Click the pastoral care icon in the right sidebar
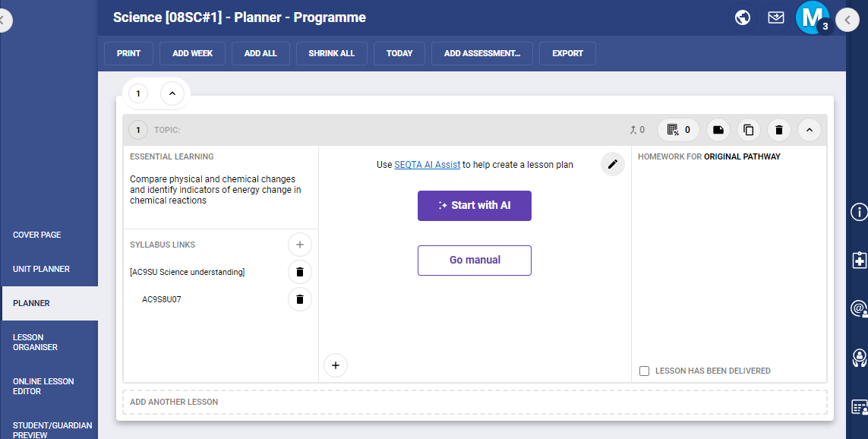 (859, 355)
